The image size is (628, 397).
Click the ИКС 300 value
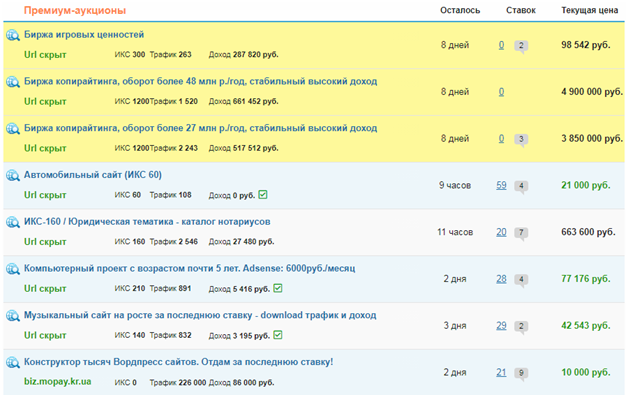[130, 54]
